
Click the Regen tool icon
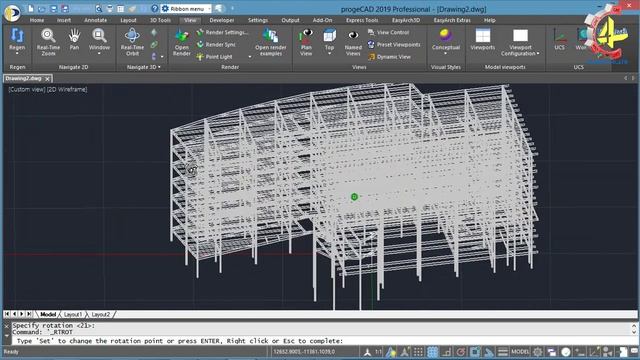tap(17, 36)
